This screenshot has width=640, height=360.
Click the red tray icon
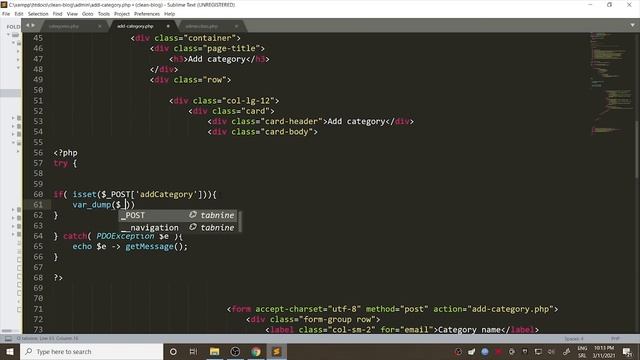(x=498, y=351)
